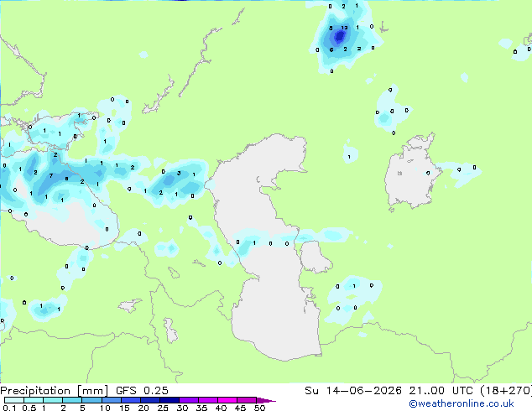
Task: Click legend value label '45'
Action: (x=240, y=408)
